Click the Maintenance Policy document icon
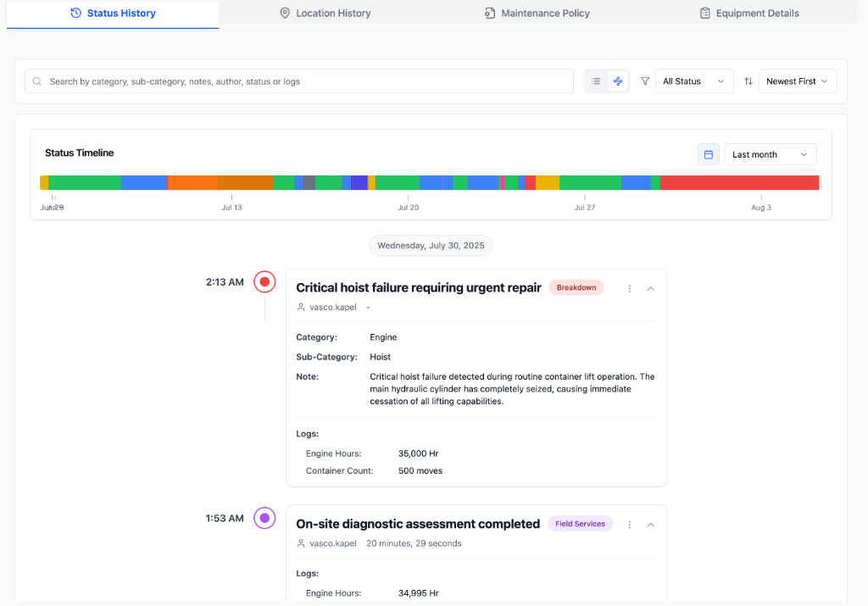 [490, 13]
